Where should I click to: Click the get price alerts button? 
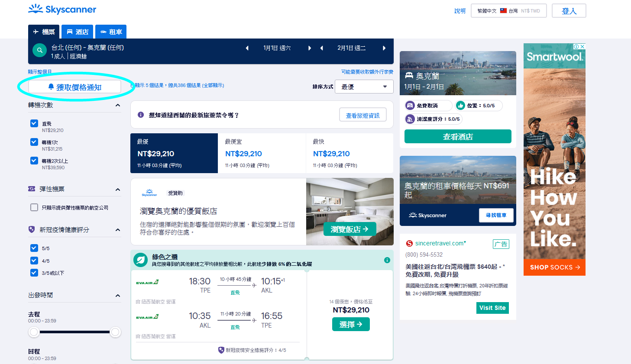coord(74,87)
